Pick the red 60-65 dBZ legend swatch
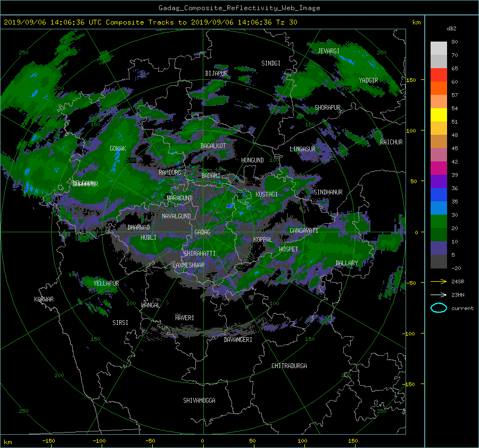This screenshot has height=448, width=479. (439, 75)
